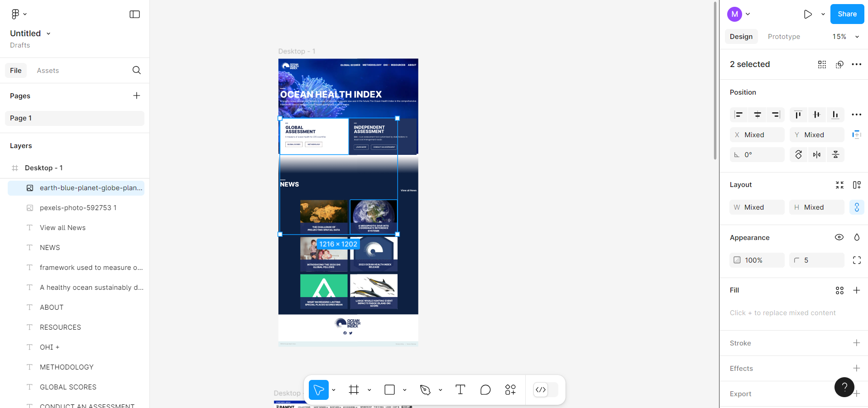The image size is (868, 408).
Task: Toggle Dev Mode switch
Action: (x=547, y=389)
